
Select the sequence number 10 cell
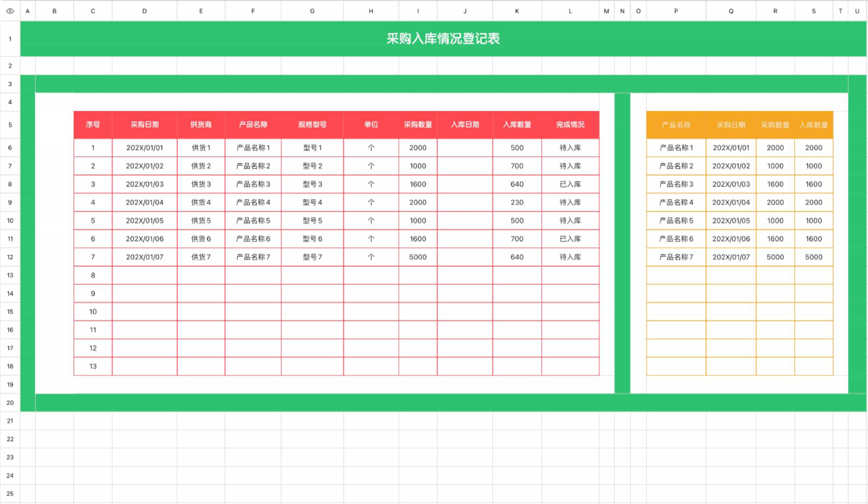point(93,312)
